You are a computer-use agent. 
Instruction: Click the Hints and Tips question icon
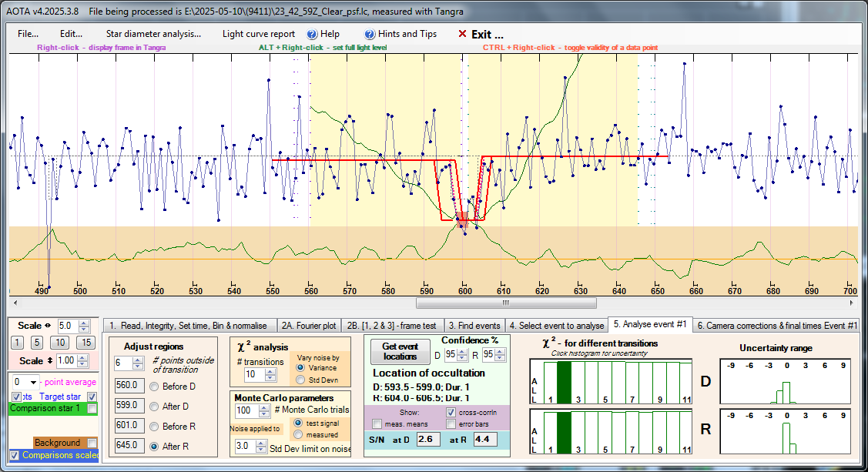370,35
